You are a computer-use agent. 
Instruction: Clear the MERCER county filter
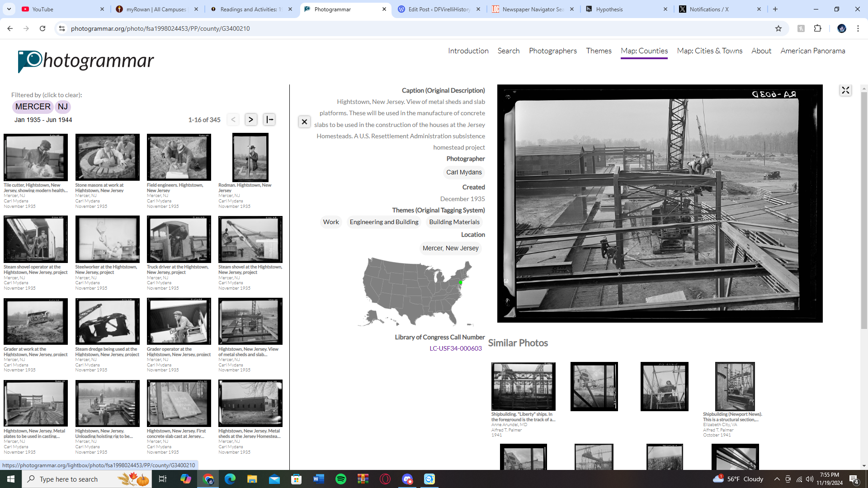click(x=33, y=107)
